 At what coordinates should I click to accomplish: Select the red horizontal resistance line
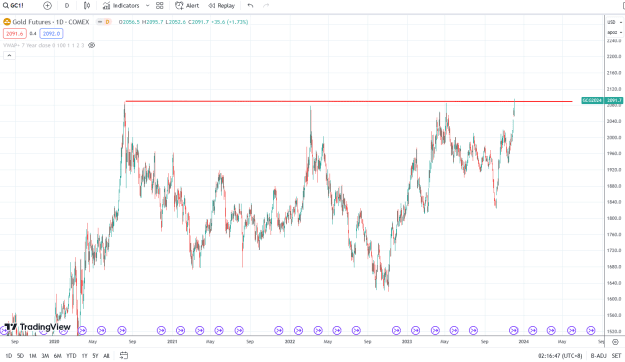tap(349, 101)
